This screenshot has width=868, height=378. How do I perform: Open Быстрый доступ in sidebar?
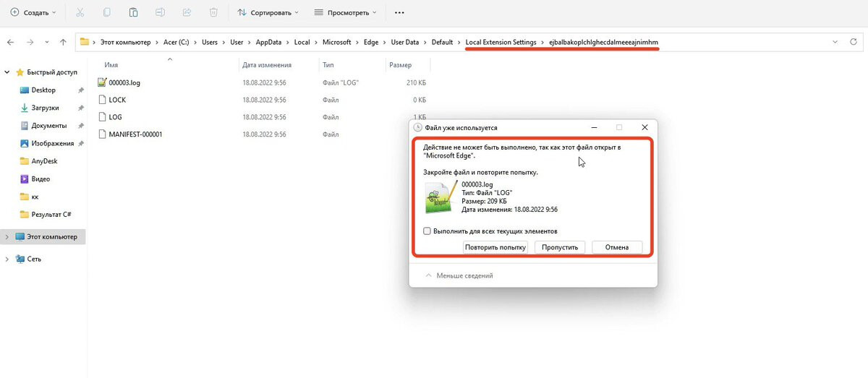click(x=51, y=72)
